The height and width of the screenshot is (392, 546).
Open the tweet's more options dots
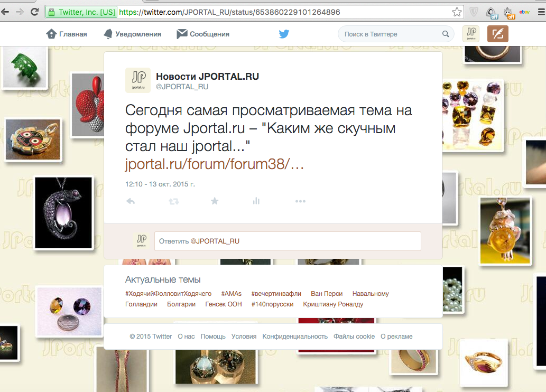tap(300, 201)
